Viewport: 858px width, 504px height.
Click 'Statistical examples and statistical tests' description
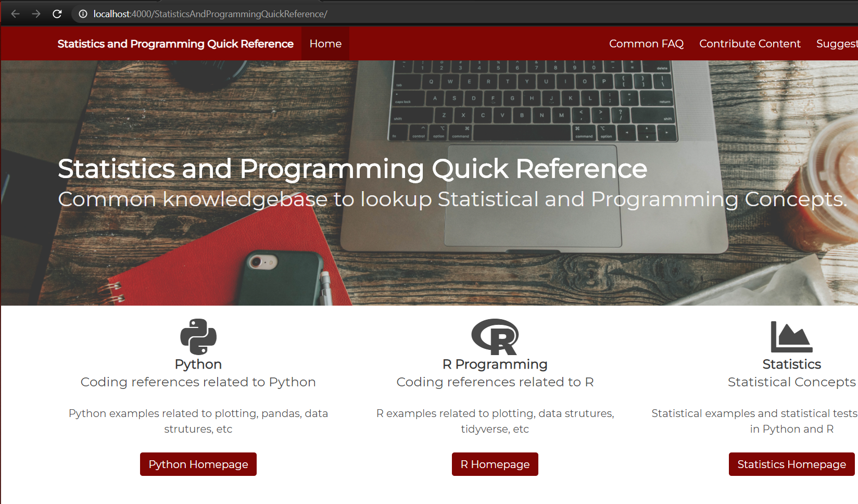[x=755, y=421]
